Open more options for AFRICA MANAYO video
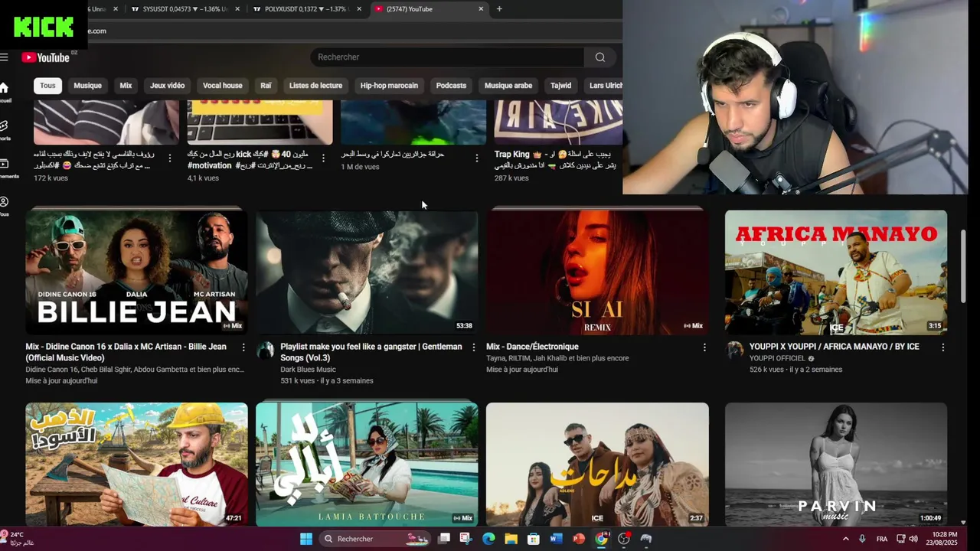 pyautogui.click(x=942, y=347)
